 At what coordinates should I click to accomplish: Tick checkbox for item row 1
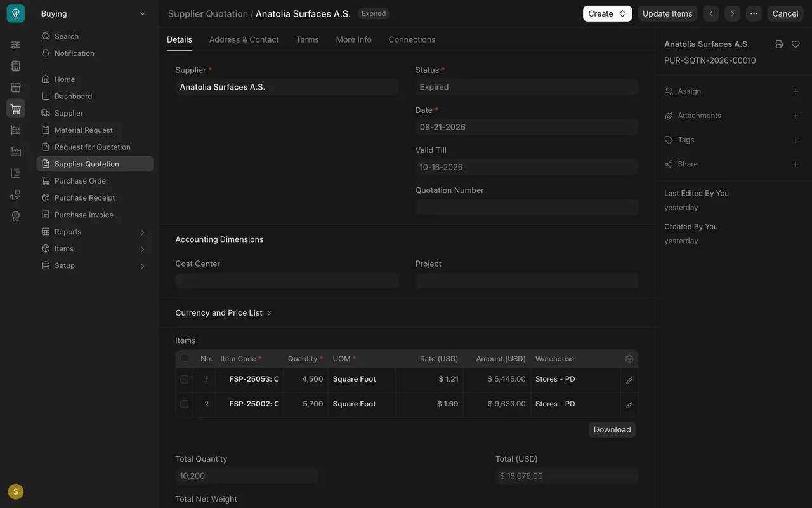185,379
